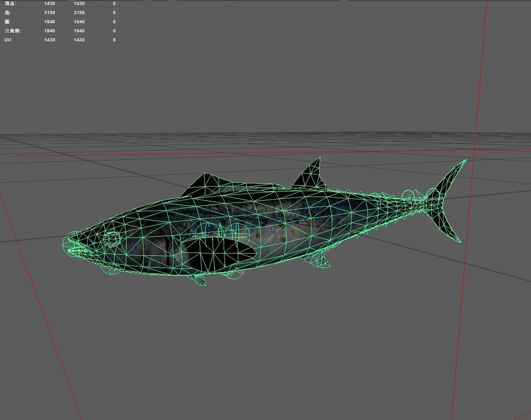
Task: Click the 0 value in the 三角形 row
Action: (x=114, y=31)
